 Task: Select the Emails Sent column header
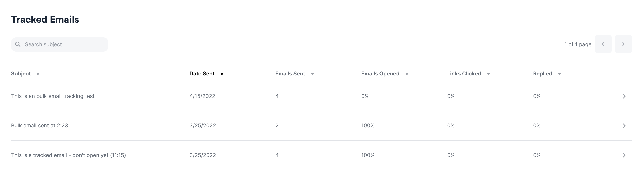tap(290, 73)
